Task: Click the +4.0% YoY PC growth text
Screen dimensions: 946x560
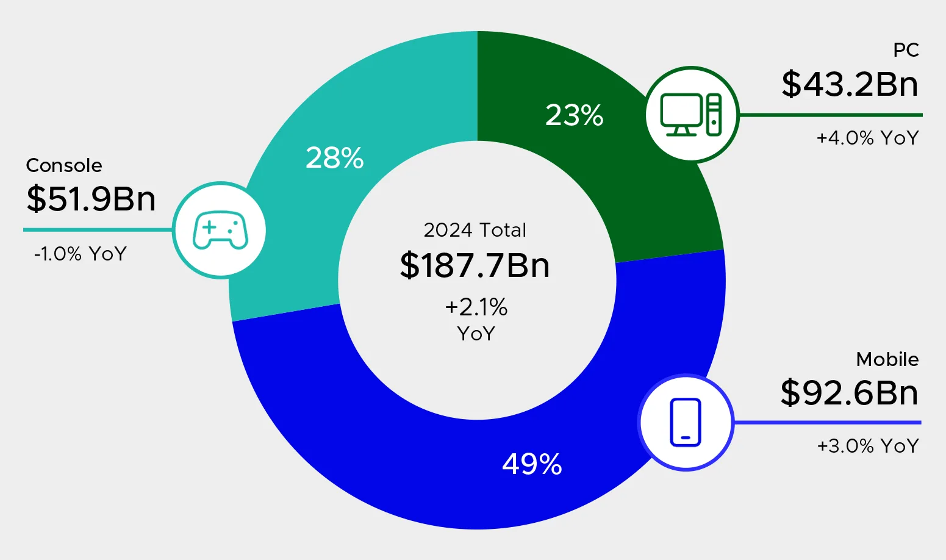Action: 867,138
